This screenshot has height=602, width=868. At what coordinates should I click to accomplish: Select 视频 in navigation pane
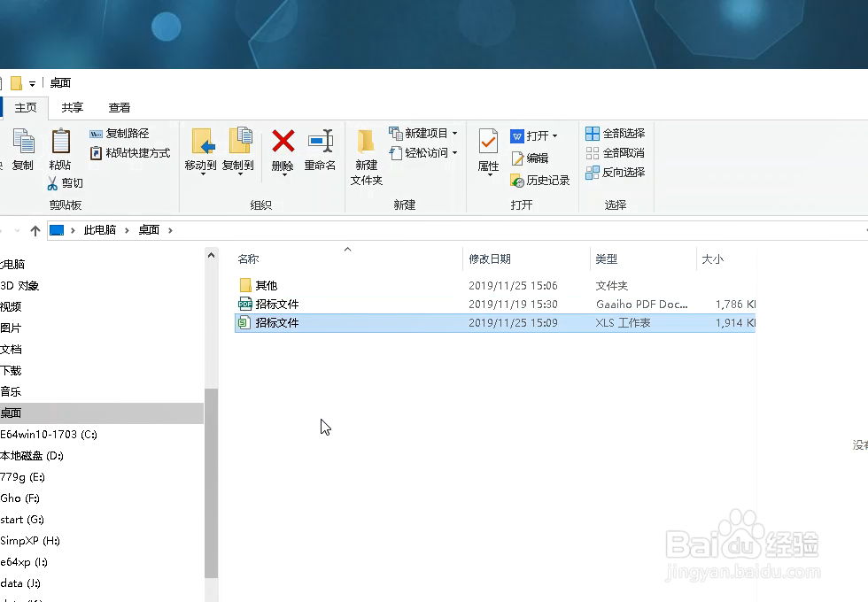pyautogui.click(x=11, y=307)
